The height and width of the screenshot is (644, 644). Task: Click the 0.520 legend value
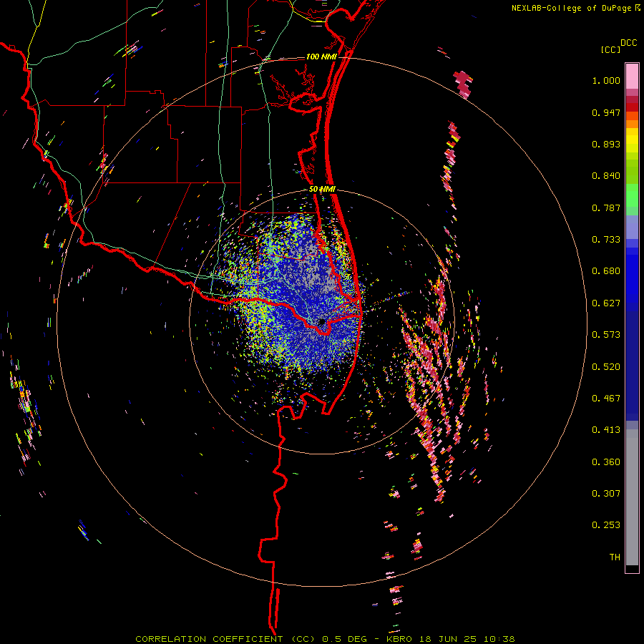[606, 367]
